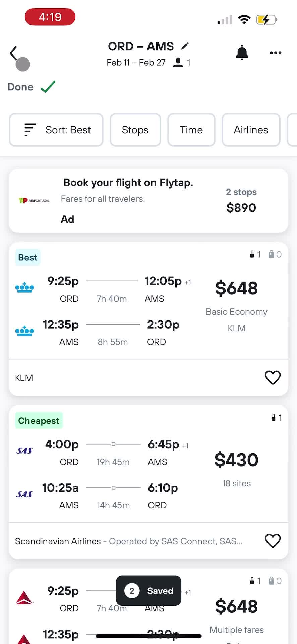Screen dimensions: 297x644
Task: Click the traveler icon next to the count
Action: pyautogui.click(x=178, y=62)
